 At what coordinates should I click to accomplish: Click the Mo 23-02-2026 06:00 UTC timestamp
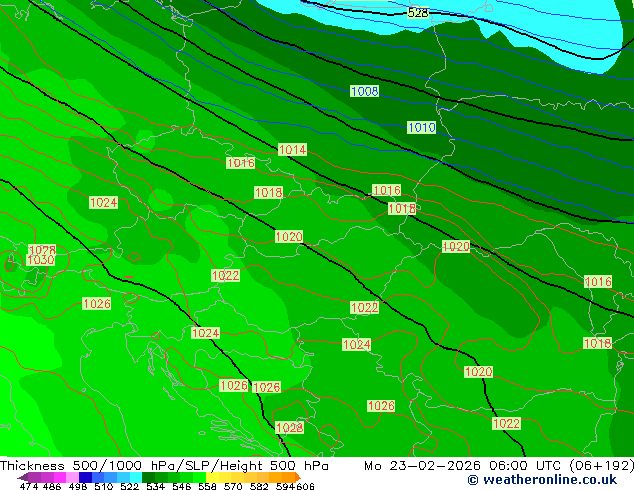(464, 466)
